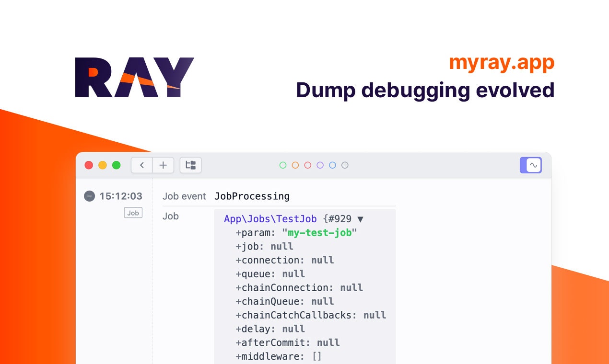
Task: Filter by the blue color circle
Action: tap(332, 165)
